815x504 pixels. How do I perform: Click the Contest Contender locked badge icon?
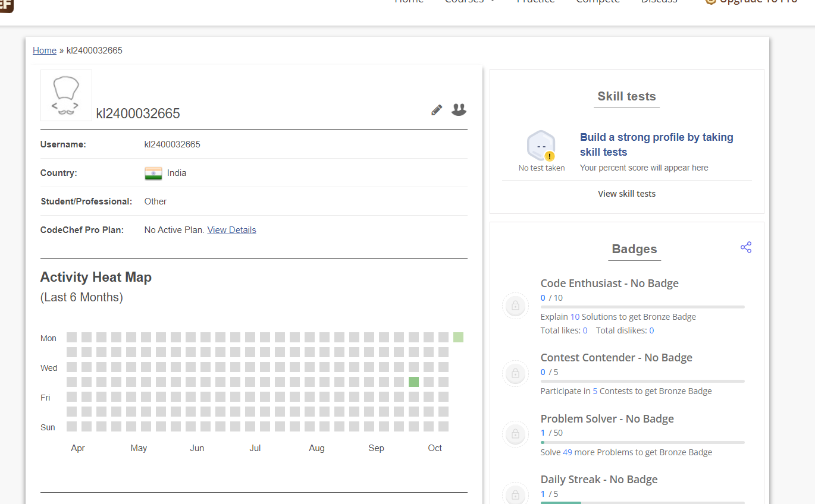point(515,374)
